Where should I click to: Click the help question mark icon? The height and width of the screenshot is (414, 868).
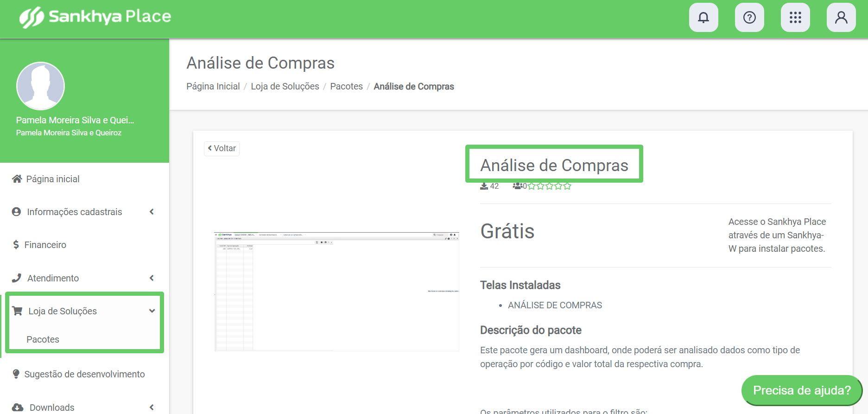749,18
